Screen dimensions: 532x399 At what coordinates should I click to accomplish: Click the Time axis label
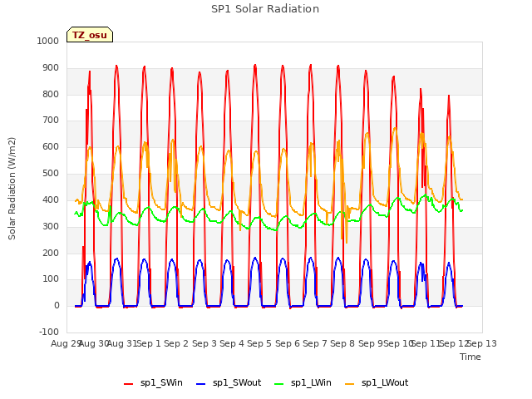click(x=470, y=357)
